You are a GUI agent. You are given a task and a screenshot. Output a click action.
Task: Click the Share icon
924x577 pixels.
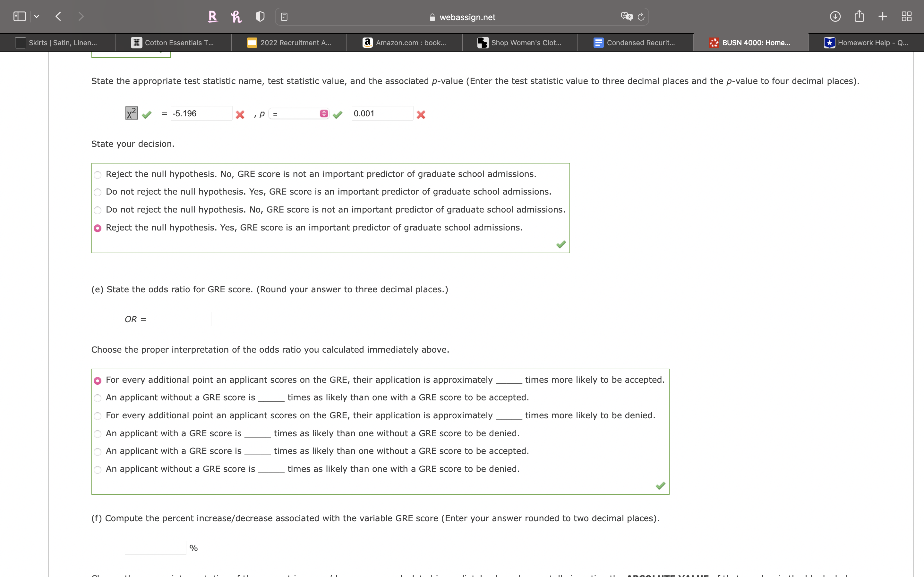[859, 16]
